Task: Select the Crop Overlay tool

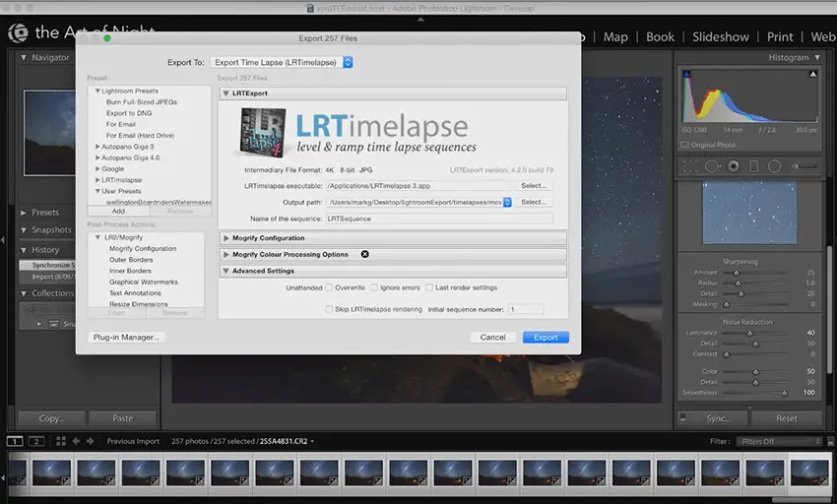Action: point(690,166)
